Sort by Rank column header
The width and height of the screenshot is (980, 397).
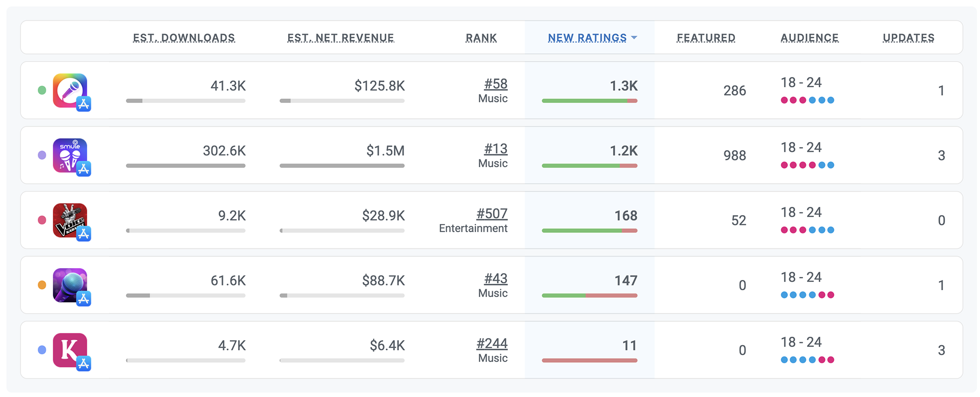481,38
